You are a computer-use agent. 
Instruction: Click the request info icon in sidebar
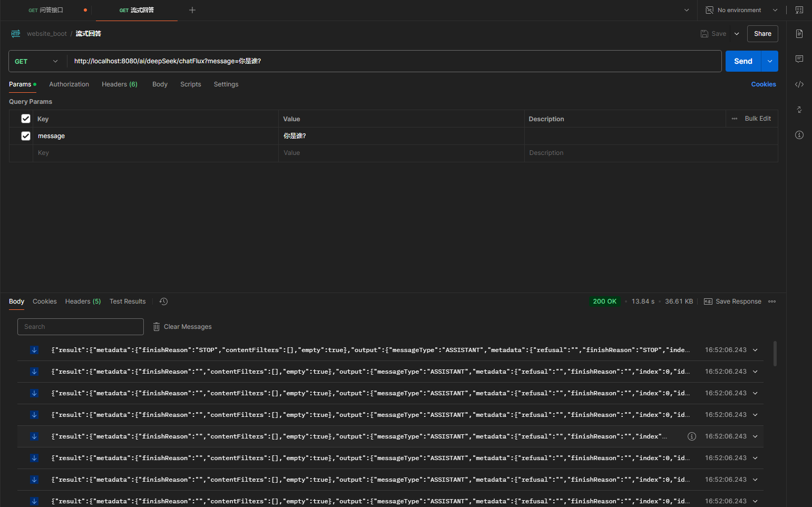[799, 135]
